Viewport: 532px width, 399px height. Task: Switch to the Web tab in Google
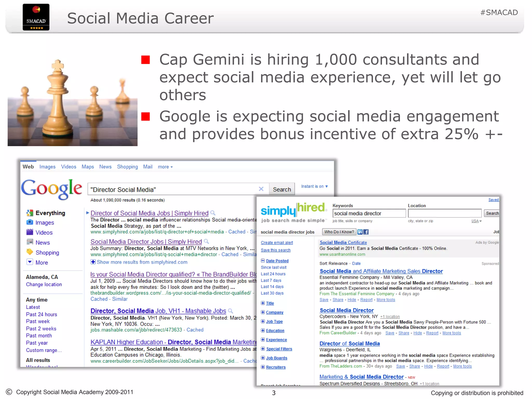(x=28, y=167)
